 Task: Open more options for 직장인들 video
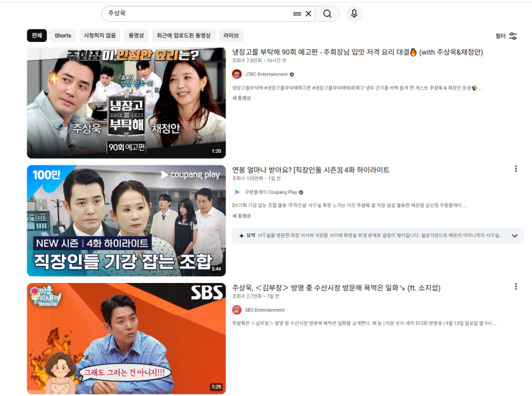pos(516,169)
